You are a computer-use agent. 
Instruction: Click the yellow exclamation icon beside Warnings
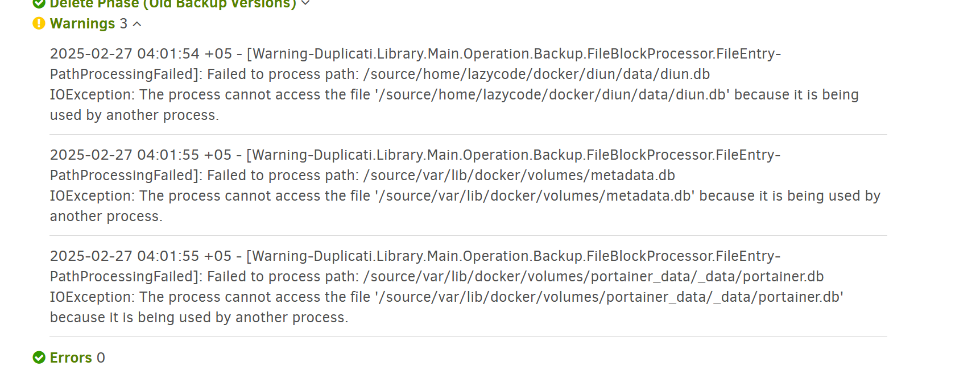[39, 23]
